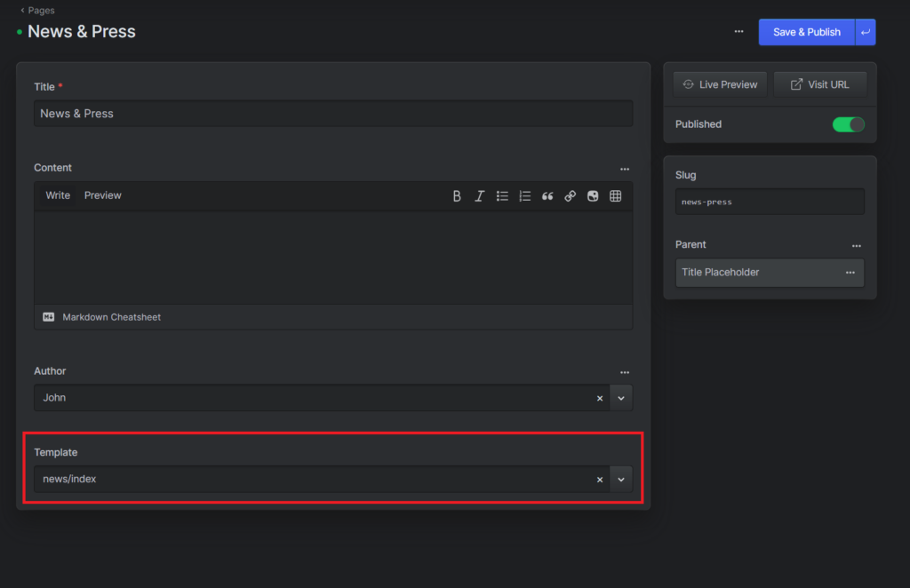Switch to the Write tab
Screen dimensions: 910x588
pyautogui.click(x=58, y=195)
